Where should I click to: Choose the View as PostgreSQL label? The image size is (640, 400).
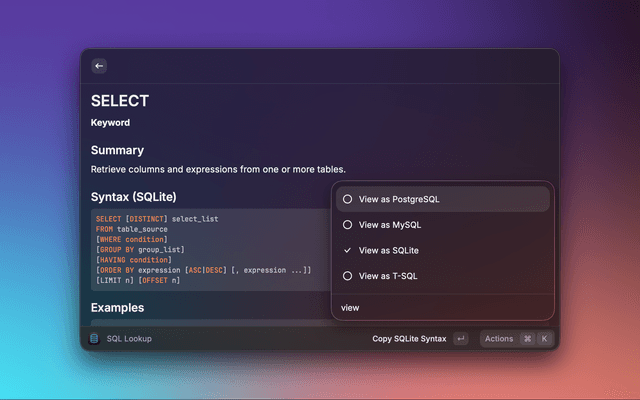tap(399, 199)
